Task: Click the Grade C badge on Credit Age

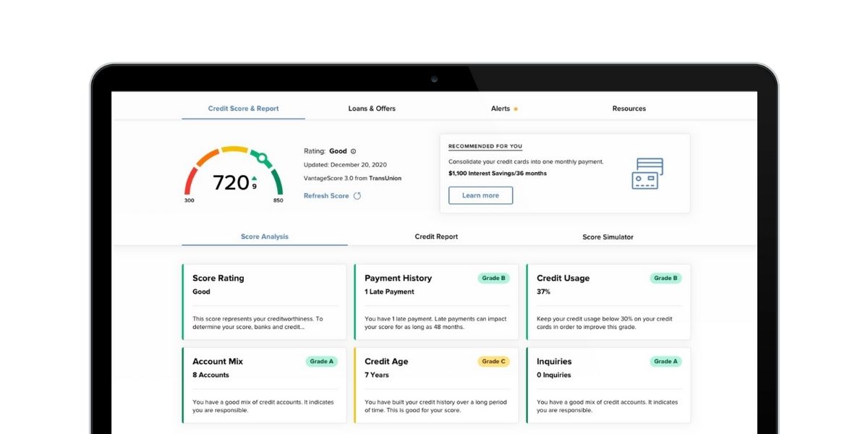Action: [493, 361]
